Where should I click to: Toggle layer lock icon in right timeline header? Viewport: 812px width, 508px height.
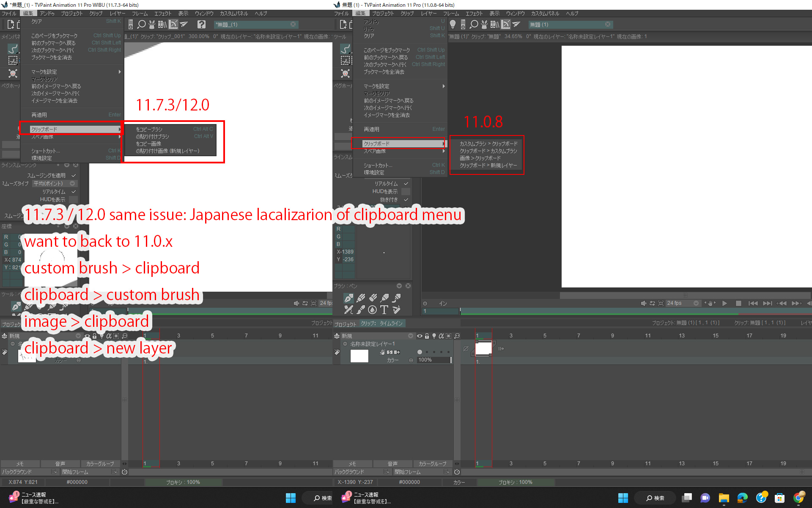coord(427,336)
